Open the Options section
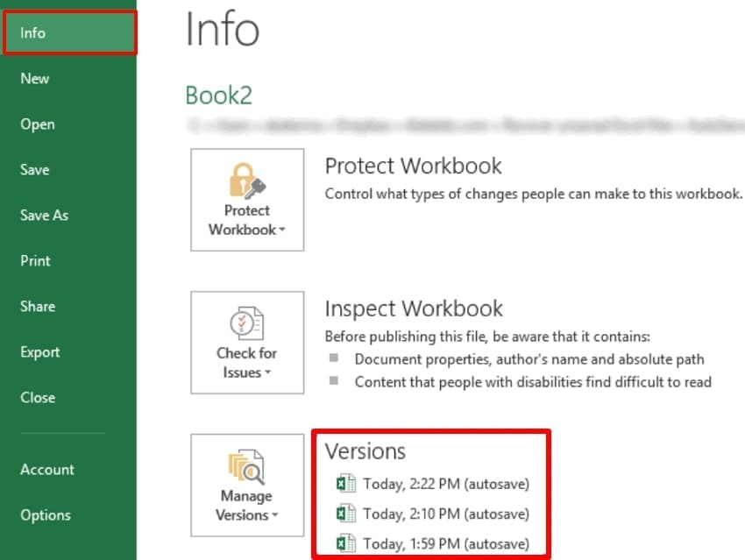The width and height of the screenshot is (745, 560). pos(46,514)
